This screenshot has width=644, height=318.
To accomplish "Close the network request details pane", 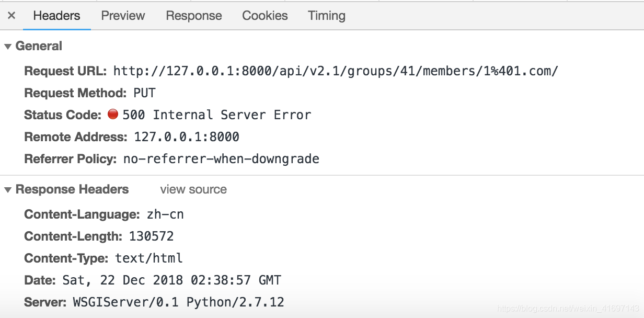I will click(x=11, y=15).
